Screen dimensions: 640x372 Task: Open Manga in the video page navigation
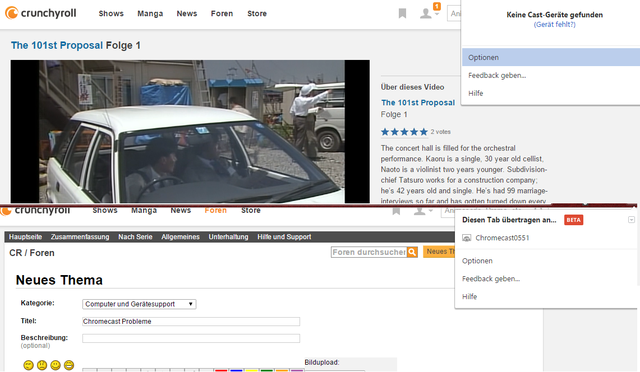pyautogui.click(x=150, y=13)
